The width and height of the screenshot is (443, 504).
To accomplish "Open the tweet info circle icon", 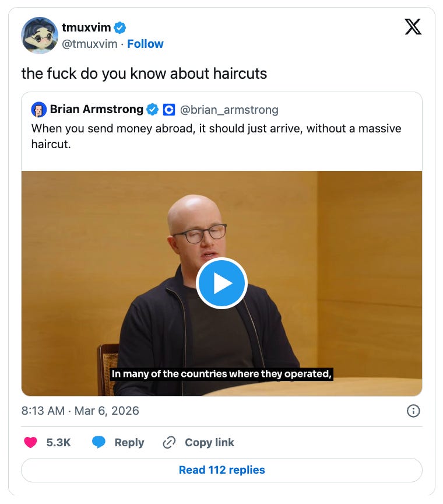I will (x=413, y=411).
